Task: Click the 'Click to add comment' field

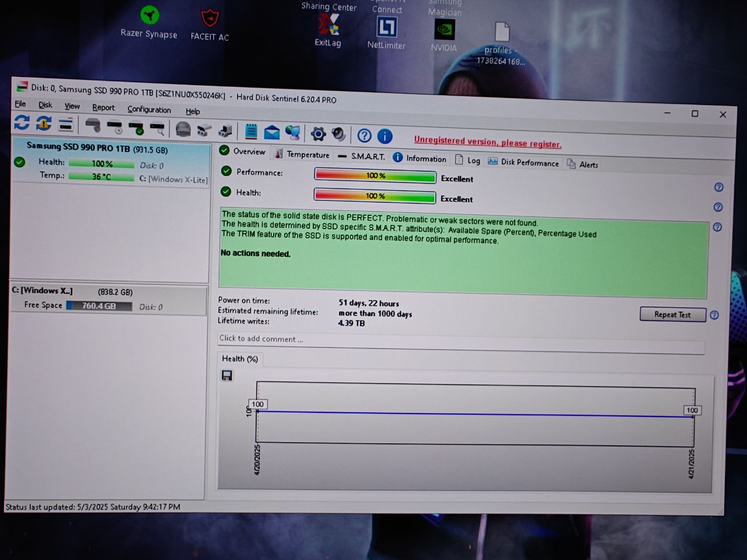Action: coord(461,343)
